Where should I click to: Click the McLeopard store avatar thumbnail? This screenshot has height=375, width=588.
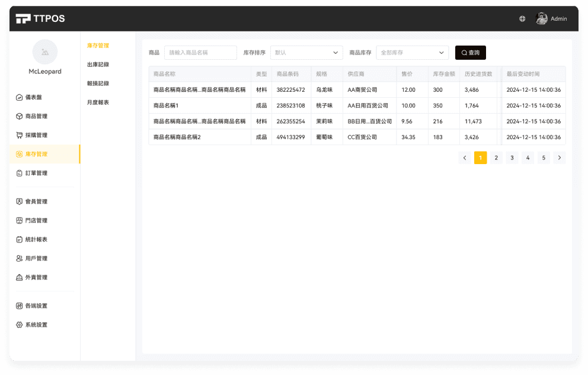click(45, 52)
